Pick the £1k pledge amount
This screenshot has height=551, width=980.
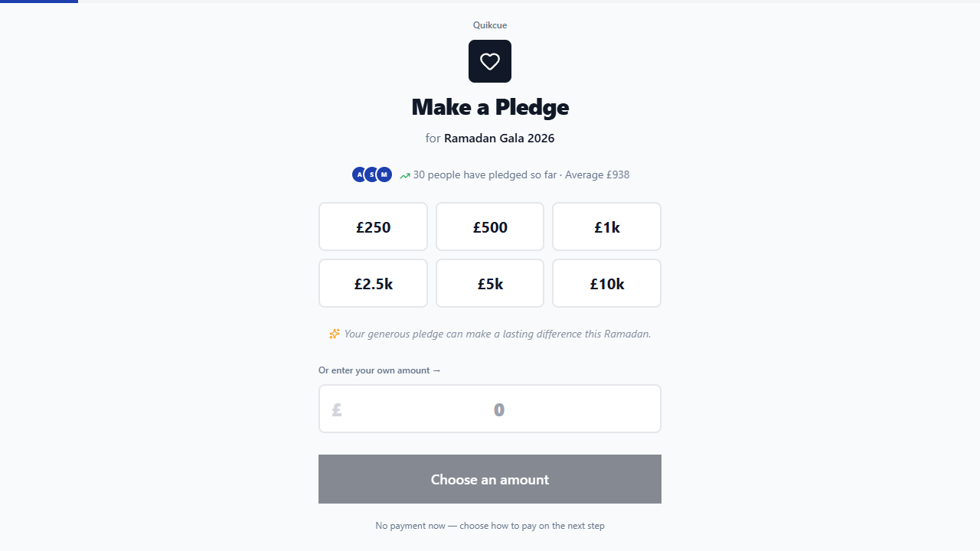coord(606,227)
